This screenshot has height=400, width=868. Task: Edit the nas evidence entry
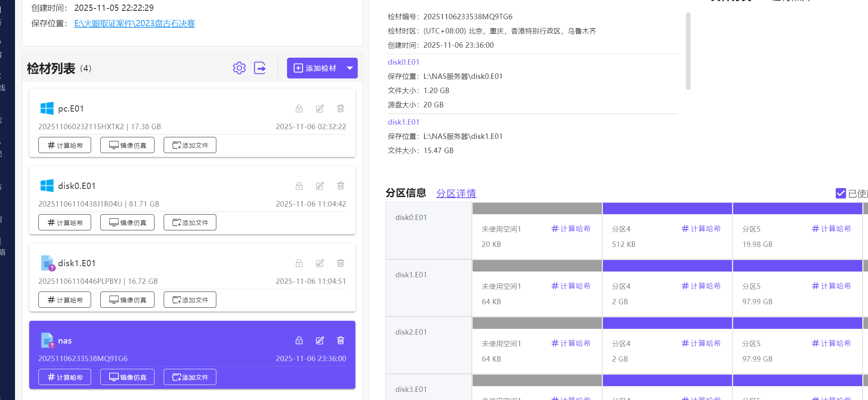(x=320, y=340)
